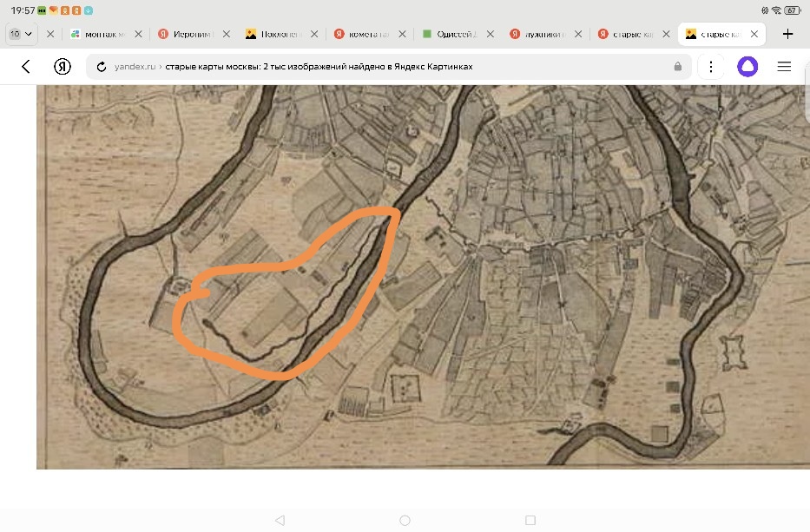This screenshot has height=532, width=810.
Task: Tap the battery indicator in status bar
Action: (792, 10)
